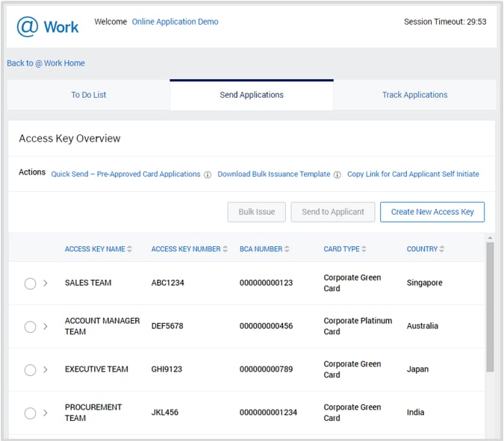Sort by BCA Number column arrows
Screen dimensions: 504x441
287,249
